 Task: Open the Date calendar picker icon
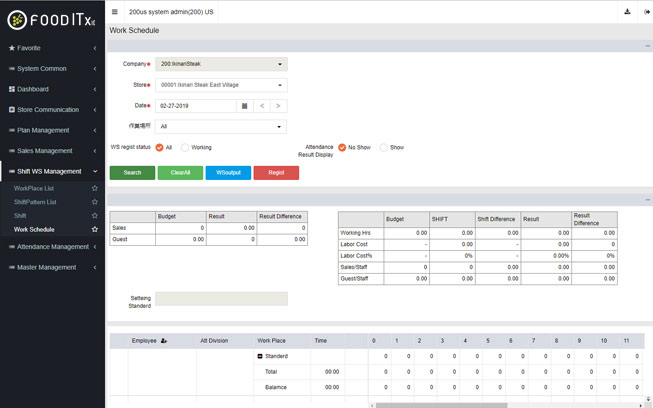tap(244, 105)
